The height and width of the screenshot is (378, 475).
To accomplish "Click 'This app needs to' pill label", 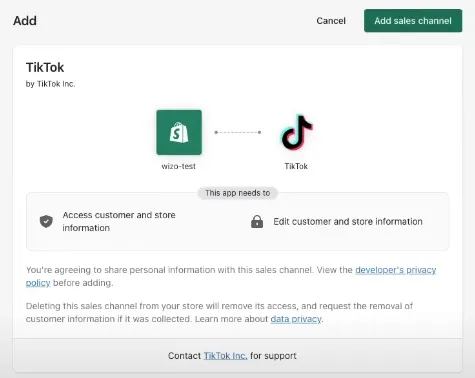I will (x=238, y=193).
